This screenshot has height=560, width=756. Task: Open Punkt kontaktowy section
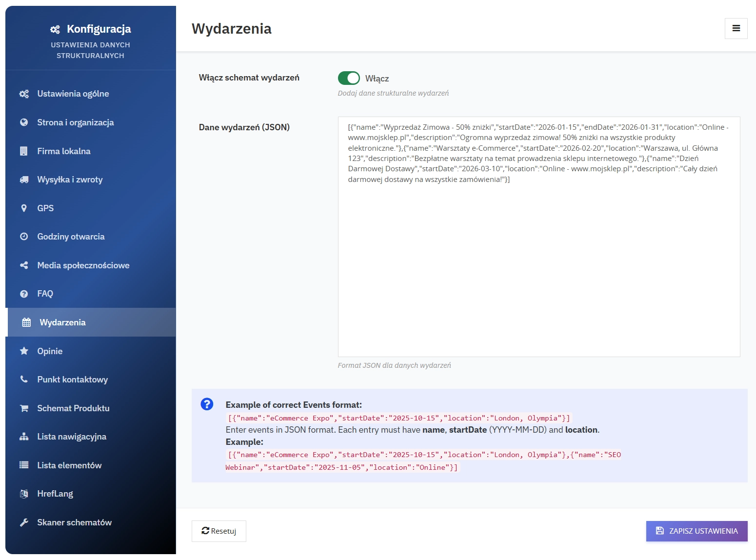72,380
